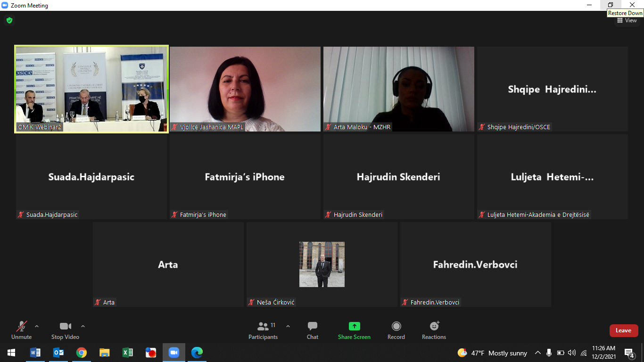The height and width of the screenshot is (362, 644).
Task: Expand the arrow next to Participants
Action: click(288, 326)
